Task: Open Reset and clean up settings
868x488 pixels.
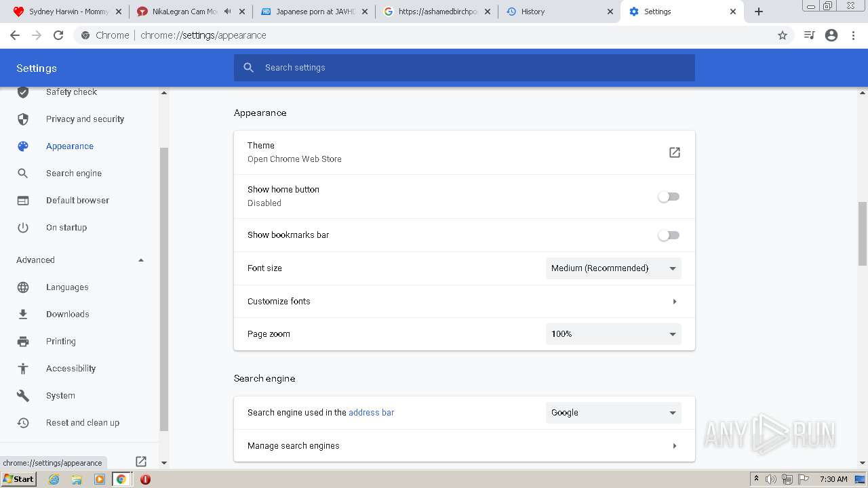Action: pyautogui.click(x=83, y=423)
